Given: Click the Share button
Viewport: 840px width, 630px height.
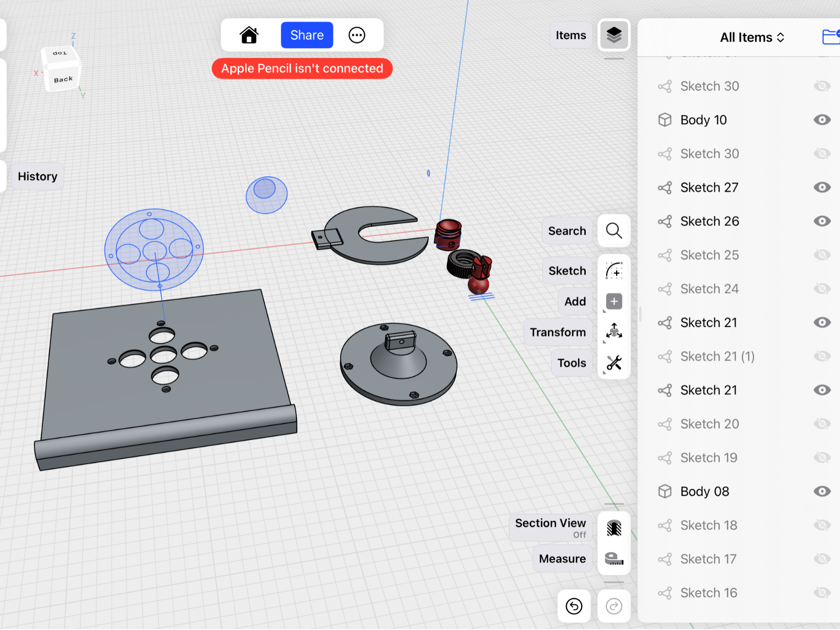Looking at the screenshot, I should point(307,35).
